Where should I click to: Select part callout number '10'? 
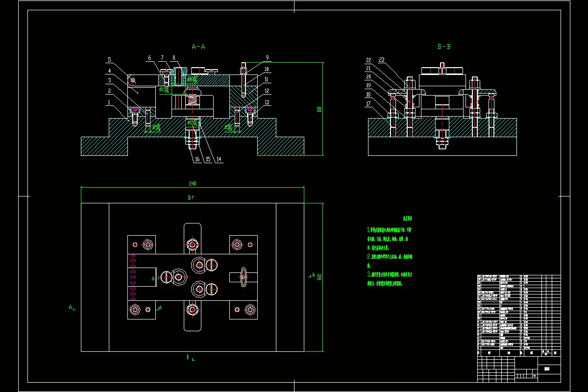pos(267,69)
